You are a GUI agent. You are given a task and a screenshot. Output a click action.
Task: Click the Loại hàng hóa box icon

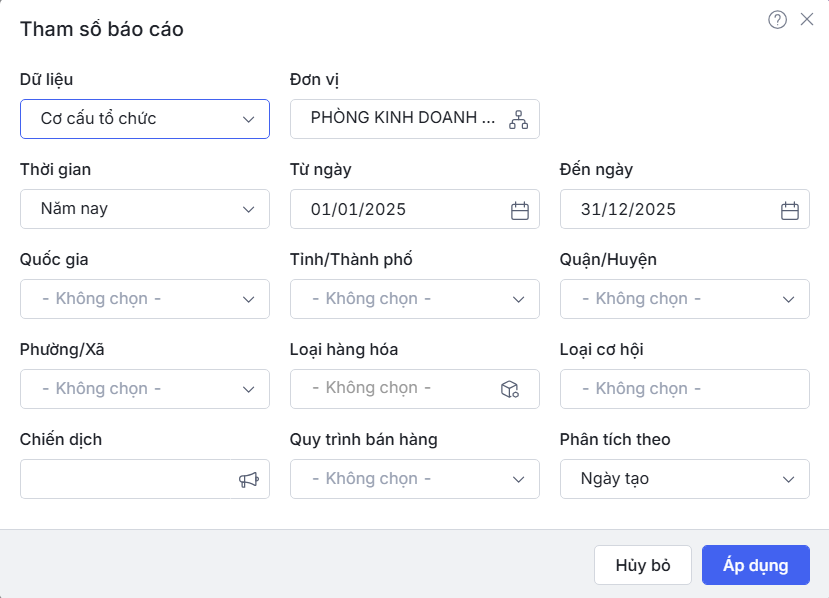[x=509, y=389]
